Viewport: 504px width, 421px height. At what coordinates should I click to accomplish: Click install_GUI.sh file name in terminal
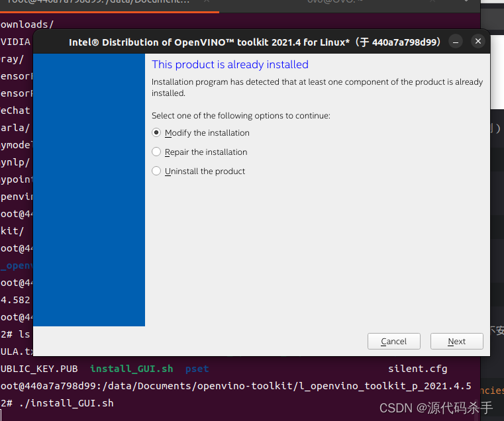(132, 369)
